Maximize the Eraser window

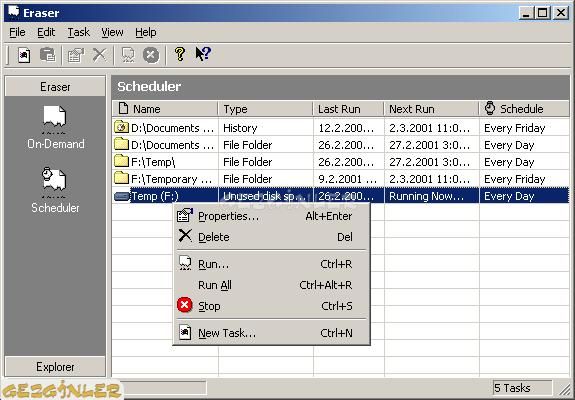point(543,13)
